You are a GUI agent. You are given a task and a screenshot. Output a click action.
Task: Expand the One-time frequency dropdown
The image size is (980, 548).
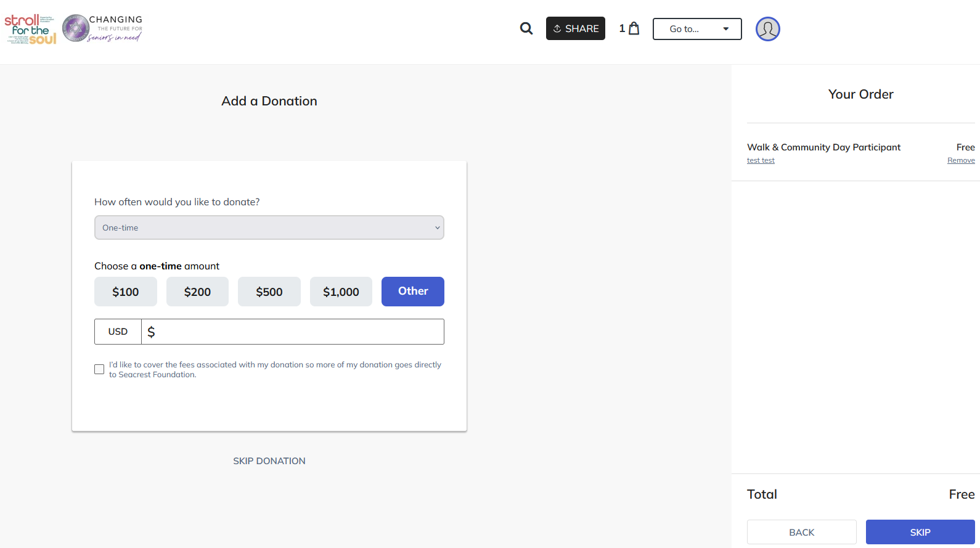coord(269,227)
